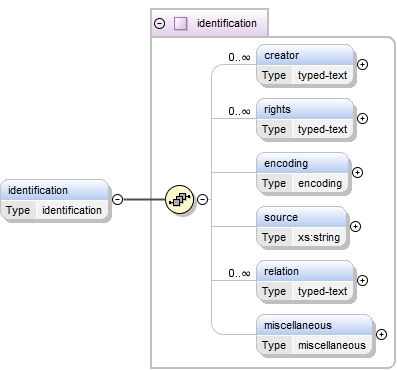Click the xs:string type of source
The width and height of the screenshot is (397, 370).
319,237
